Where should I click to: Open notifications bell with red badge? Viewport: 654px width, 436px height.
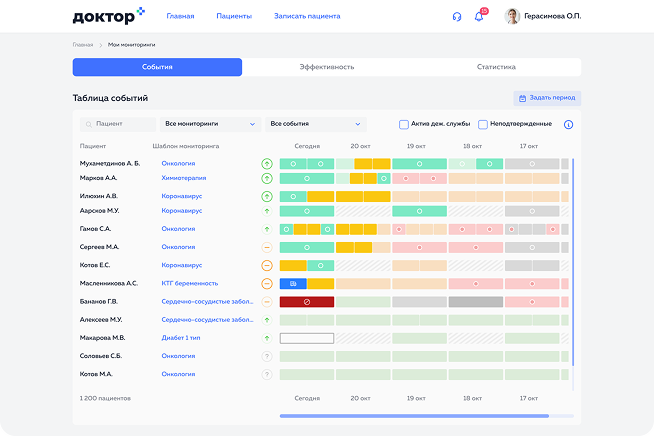(x=479, y=17)
